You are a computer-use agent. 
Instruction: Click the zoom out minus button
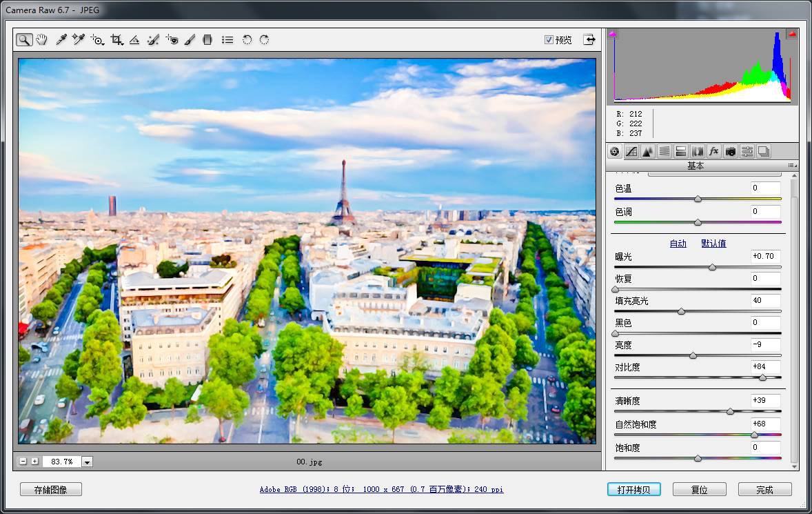pyautogui.click(x=23, y=461)
